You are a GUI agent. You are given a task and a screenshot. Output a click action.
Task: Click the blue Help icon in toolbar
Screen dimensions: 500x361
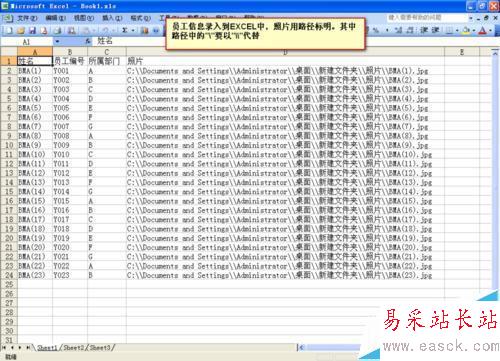(x=156, y=31)
